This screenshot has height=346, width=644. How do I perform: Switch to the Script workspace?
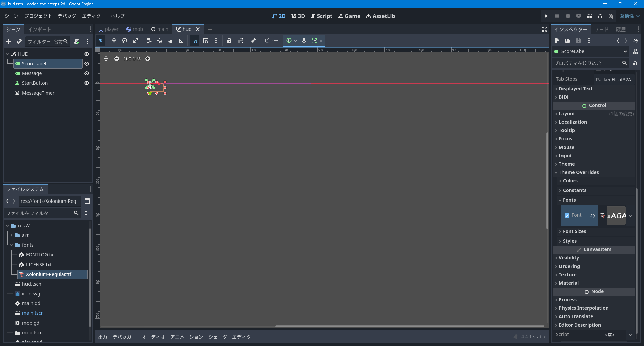tap(321, 16)
